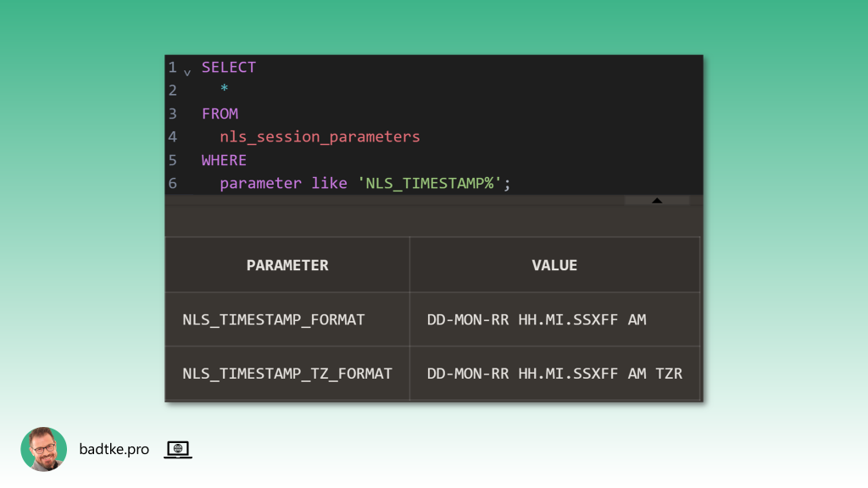Open the badtke.pro link
Image resolution: width=868 pixels, height=488 pixels.
click(114, 450)
